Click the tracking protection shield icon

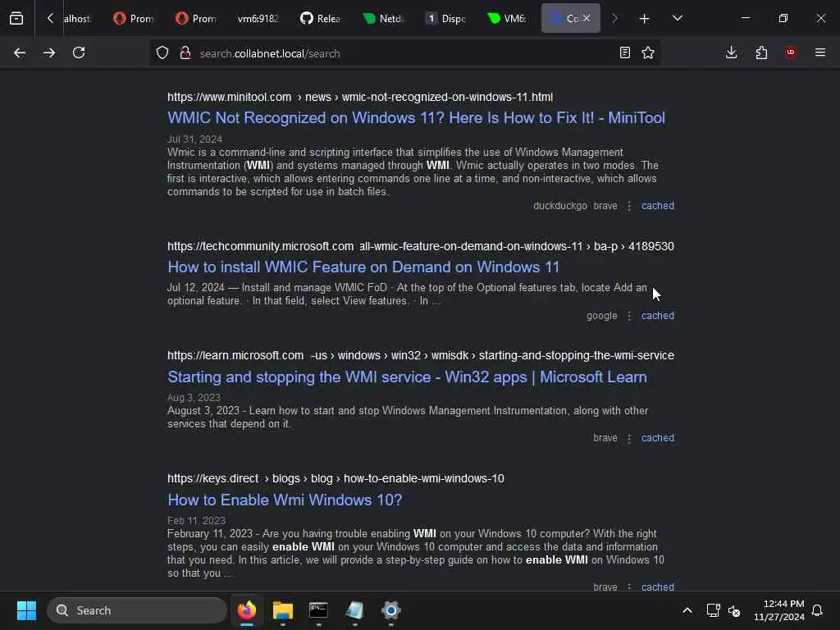pos(162,53)
